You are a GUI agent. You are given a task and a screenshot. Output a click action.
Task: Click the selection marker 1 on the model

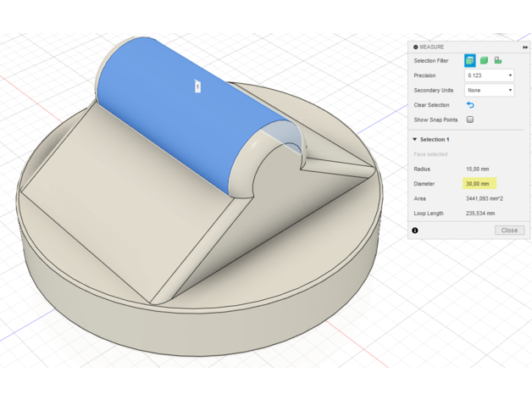(x=197, y=86)
